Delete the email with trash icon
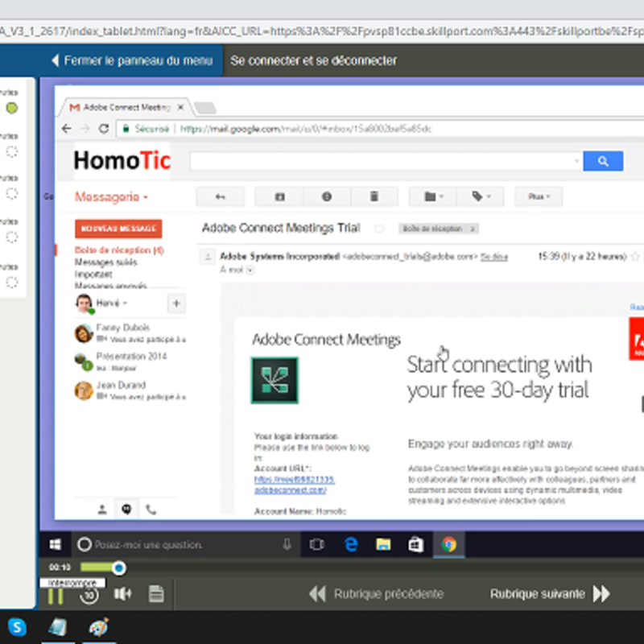This screenshot has width=644, height=644. (374, 196)
